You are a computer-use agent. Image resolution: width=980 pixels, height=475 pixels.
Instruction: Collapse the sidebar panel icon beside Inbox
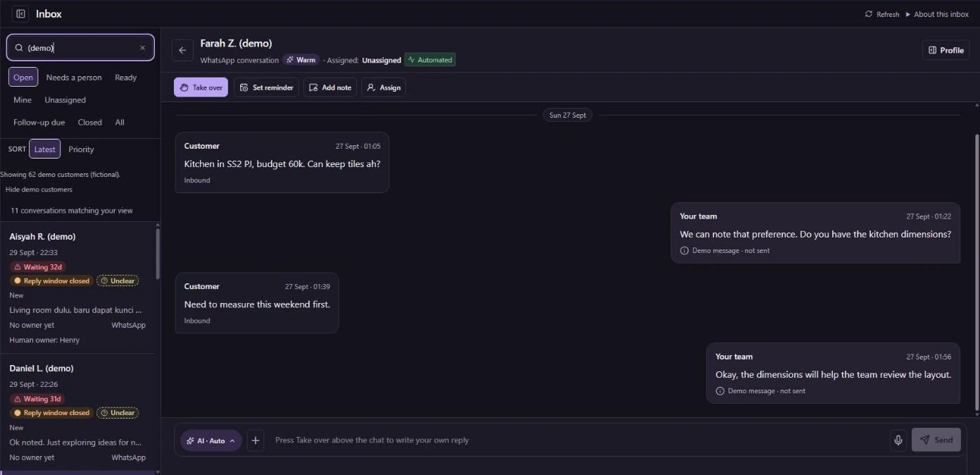pos(20,13)
